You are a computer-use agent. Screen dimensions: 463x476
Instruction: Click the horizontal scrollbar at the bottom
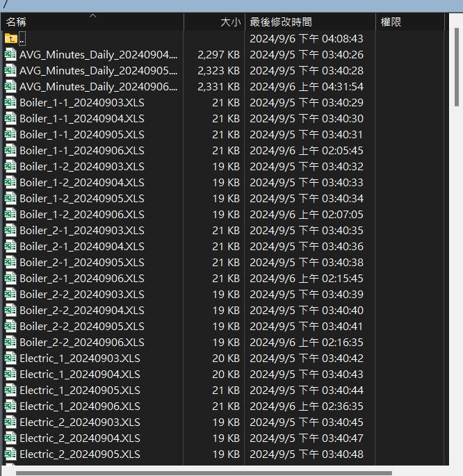[x=202, y=473]
